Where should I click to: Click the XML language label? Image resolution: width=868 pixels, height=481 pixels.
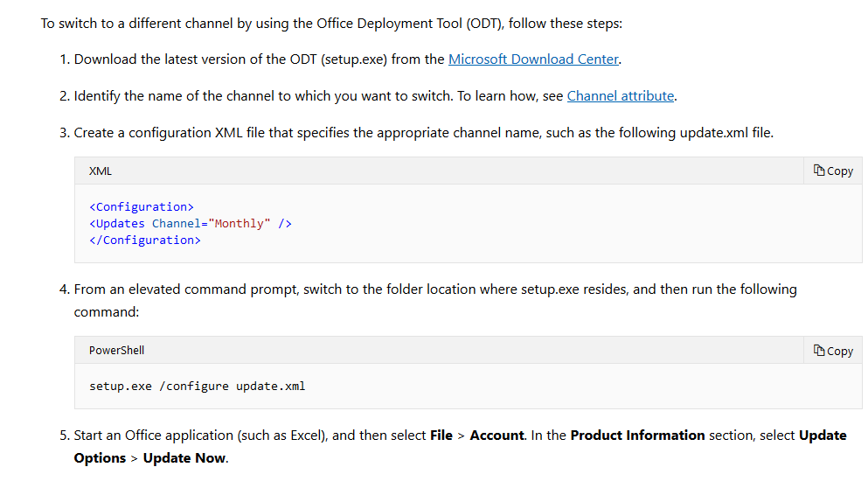[101, 171]
